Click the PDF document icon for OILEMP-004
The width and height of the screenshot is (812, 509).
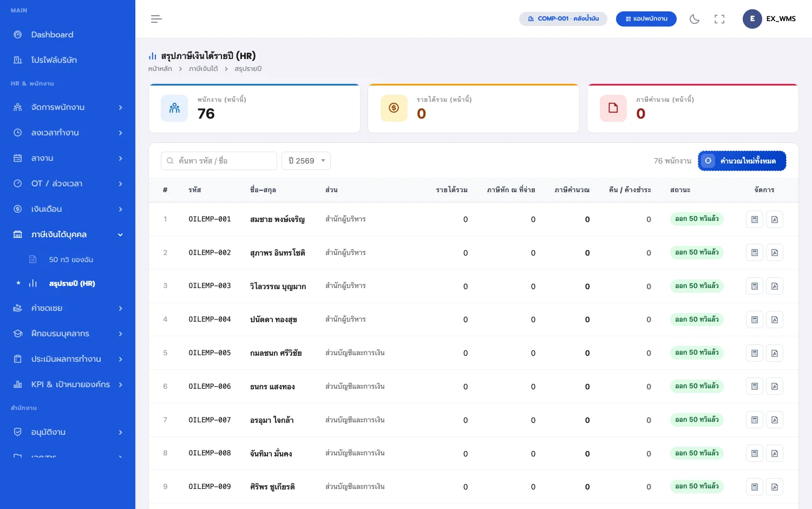(775, 319)
